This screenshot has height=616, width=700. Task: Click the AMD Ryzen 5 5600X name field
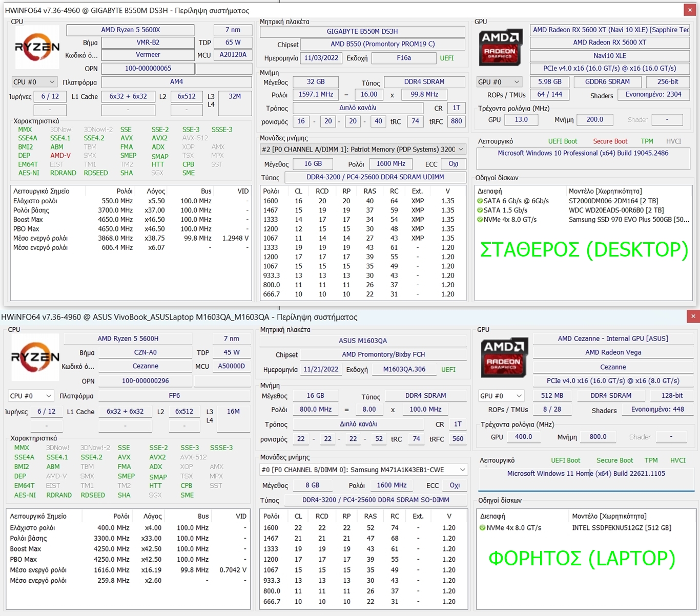pyautogui.click(x=130, y=30)
